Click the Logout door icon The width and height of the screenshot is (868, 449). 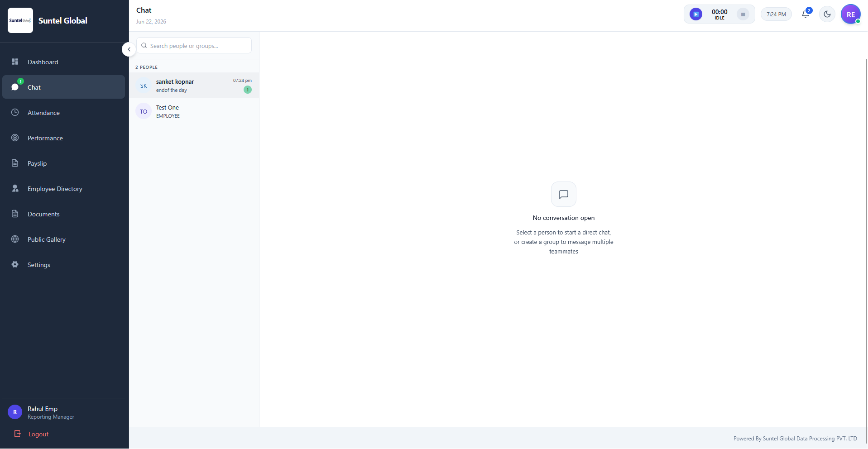click(18, 434)
